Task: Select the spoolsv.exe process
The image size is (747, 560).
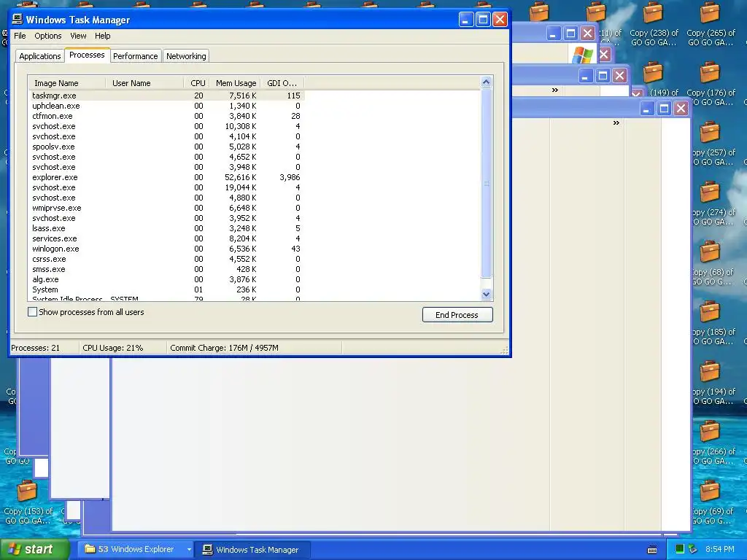Action: (166, 147)
